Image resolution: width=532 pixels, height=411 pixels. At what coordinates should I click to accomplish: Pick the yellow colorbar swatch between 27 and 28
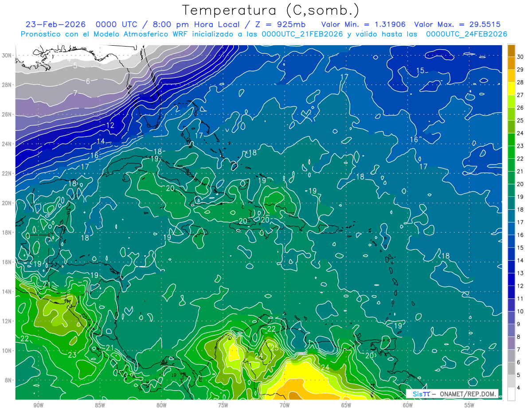[511, 89]
